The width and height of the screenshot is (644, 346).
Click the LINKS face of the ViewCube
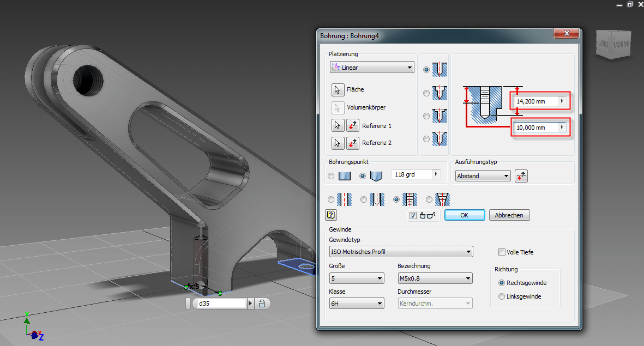(x=603, y=43)
